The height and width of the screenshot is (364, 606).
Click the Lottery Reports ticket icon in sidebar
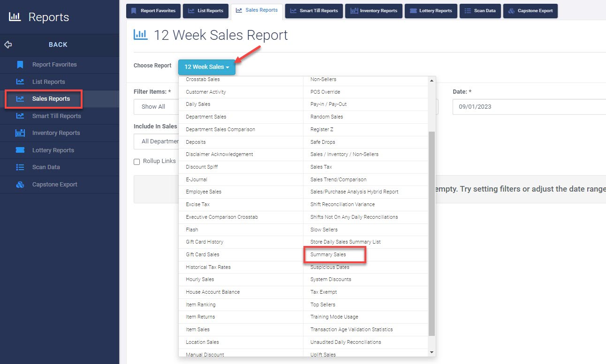pos(20,150)
